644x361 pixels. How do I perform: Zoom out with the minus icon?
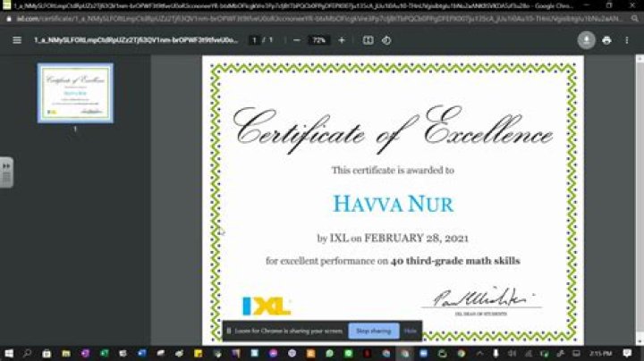(x=297, y=40)
